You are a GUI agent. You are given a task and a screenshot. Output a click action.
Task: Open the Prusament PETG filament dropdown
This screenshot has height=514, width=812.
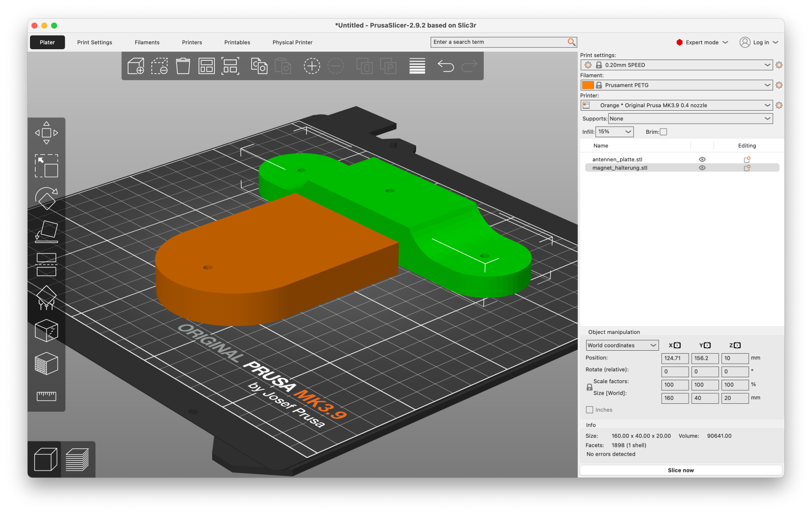676,85
